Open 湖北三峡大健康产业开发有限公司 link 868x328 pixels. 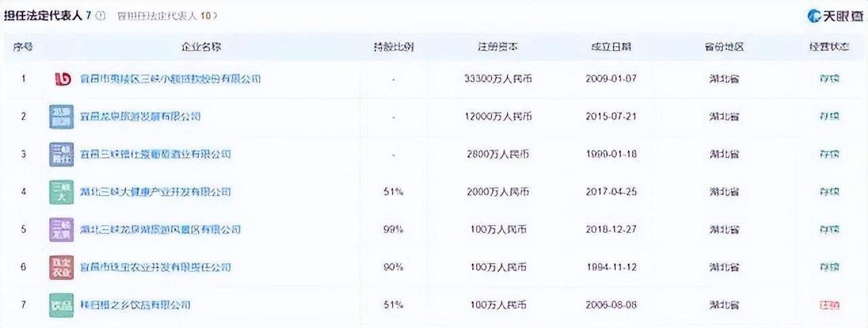(x=155, y=192)
